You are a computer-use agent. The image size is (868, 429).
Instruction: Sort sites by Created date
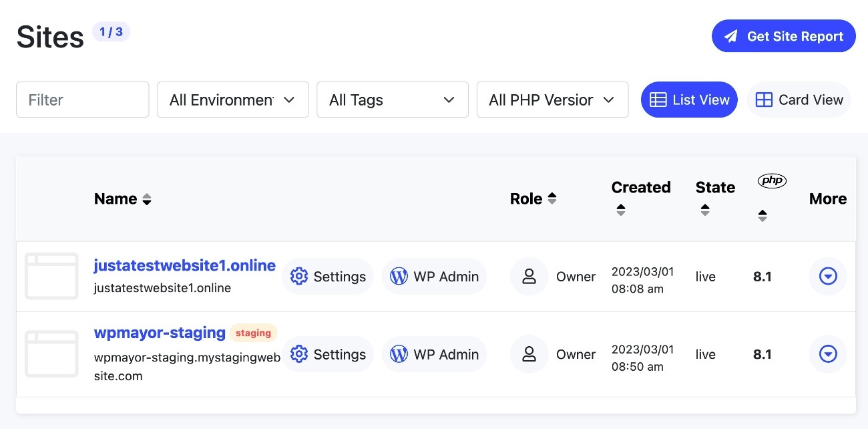point(621,210)
